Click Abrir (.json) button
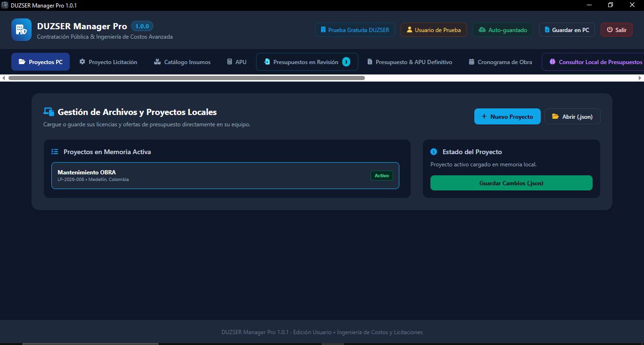 [x=572, y=116]
